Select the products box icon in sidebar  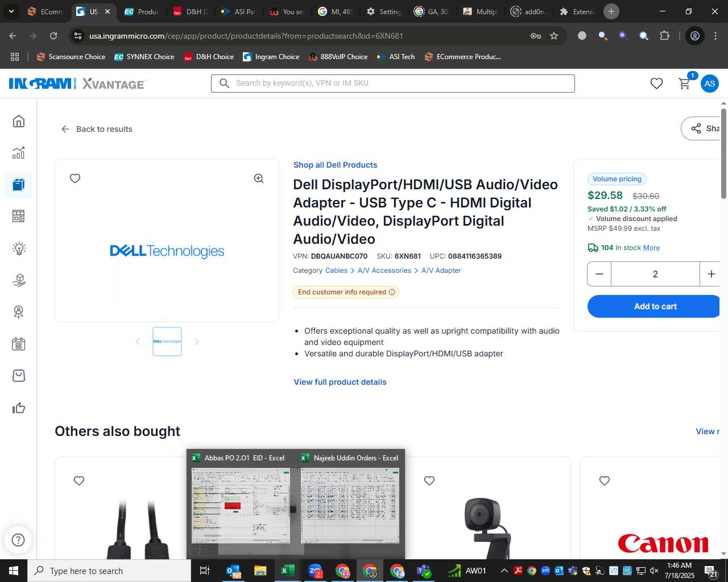tap(19, 185)
